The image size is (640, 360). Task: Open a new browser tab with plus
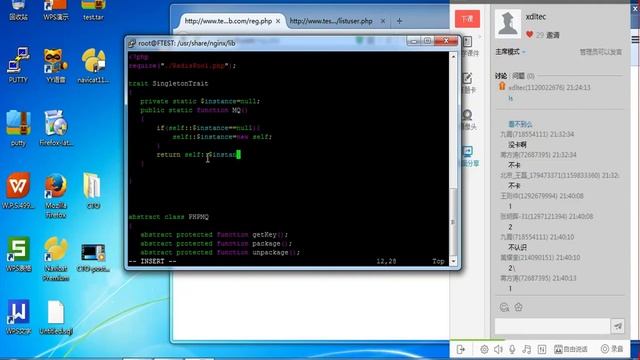[x=400, y=21]
